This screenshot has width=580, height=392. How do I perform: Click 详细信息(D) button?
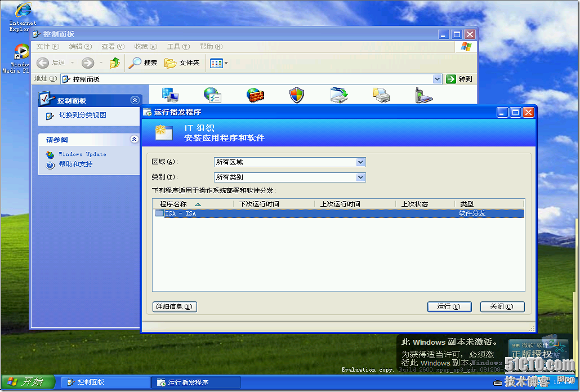175,306
